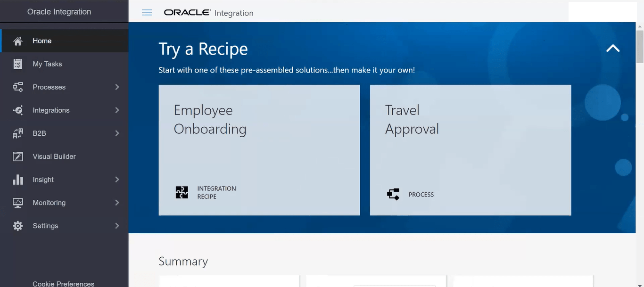644x287 pixels.
Task: Select the Monitoring icon
Action: (x=17, y=202)
